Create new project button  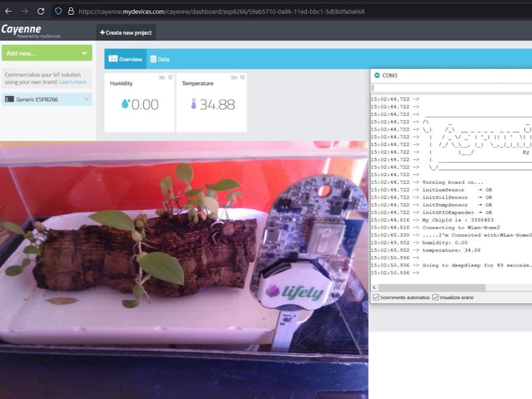click(126, 33)
